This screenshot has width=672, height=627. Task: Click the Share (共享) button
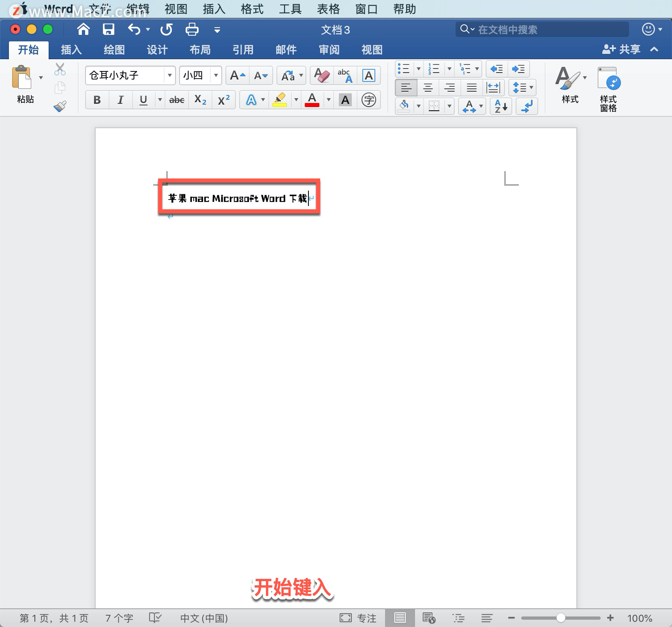621,49
